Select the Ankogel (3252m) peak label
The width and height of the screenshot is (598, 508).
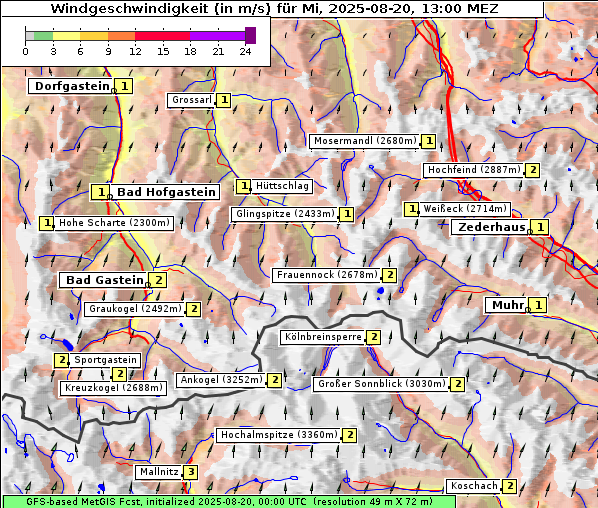(x=222, y=380)
